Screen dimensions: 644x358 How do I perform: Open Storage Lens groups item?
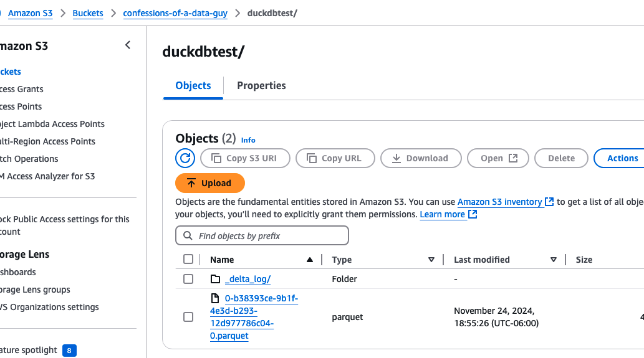[35, 290]
